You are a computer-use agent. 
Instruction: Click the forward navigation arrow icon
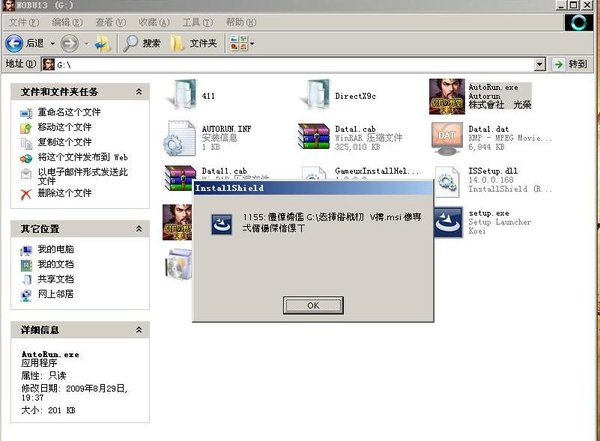69,43
